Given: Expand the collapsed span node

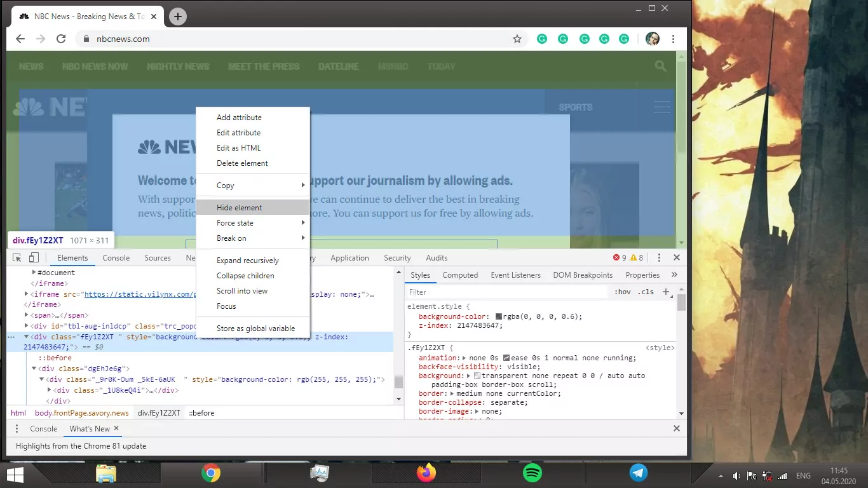Looking at the screenshot, I should (27, 315).
